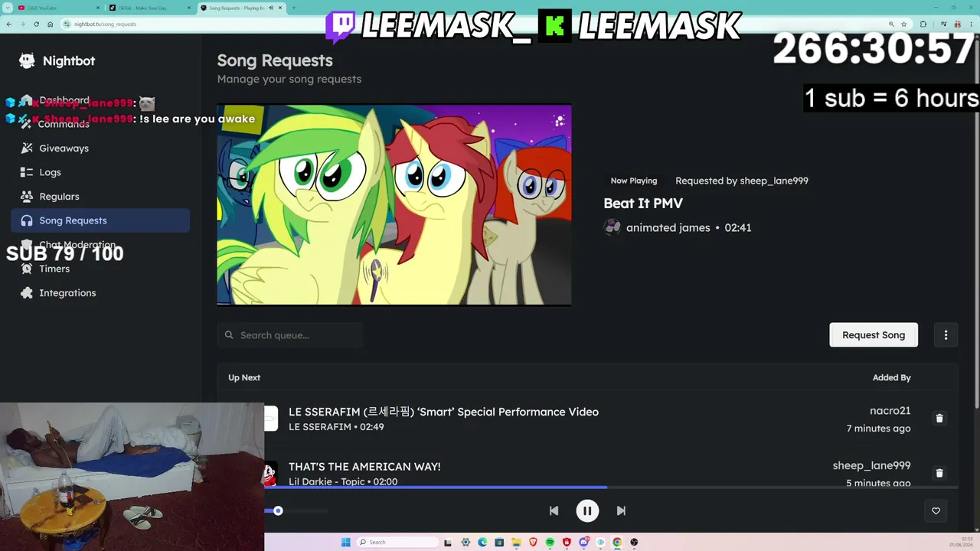View site information icon in address bar
Viewport: 980px width, 551px height.
coord(67,24)
